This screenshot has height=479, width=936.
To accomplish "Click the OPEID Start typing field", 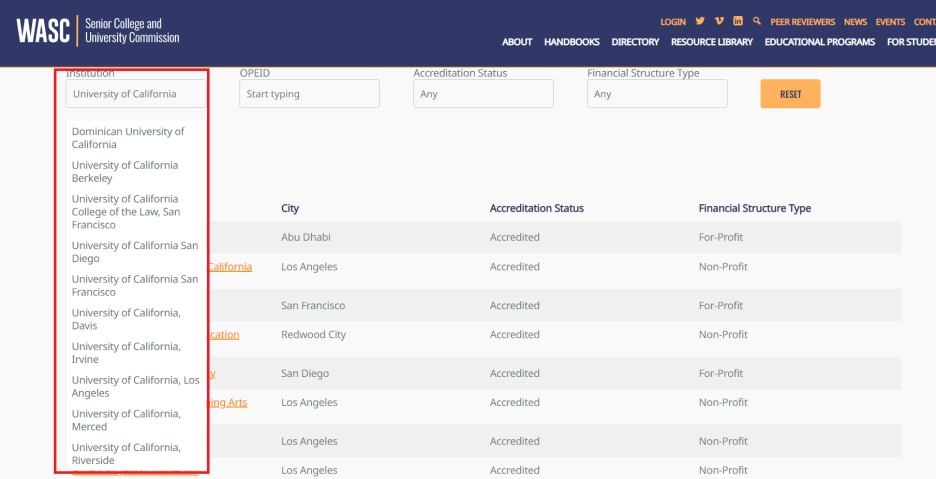I will pyautogui.click(x=309, y=94).
